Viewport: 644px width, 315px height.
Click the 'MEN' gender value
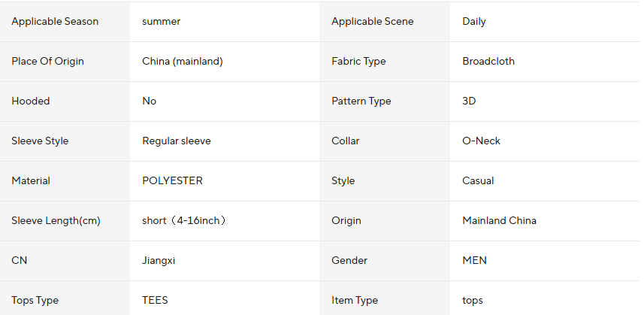tap(474, 261)
